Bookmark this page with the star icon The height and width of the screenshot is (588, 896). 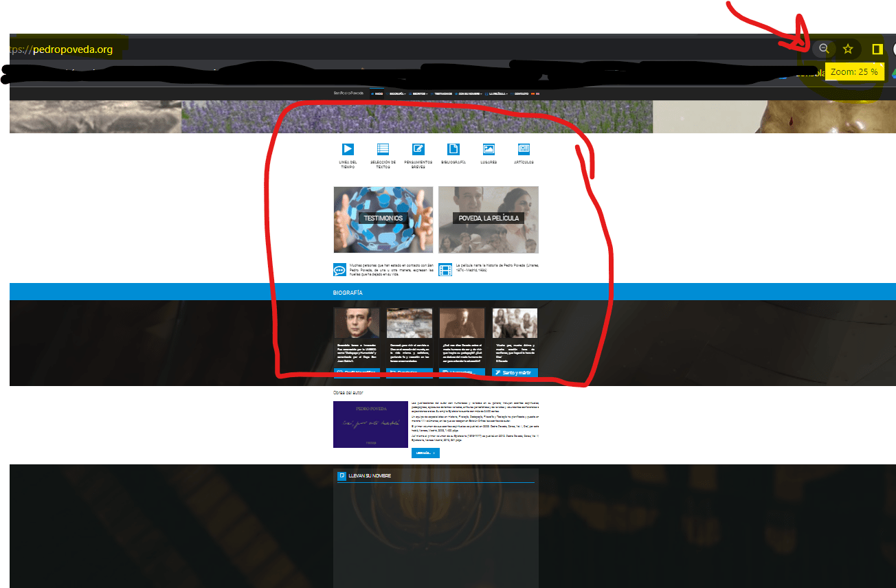848,49
